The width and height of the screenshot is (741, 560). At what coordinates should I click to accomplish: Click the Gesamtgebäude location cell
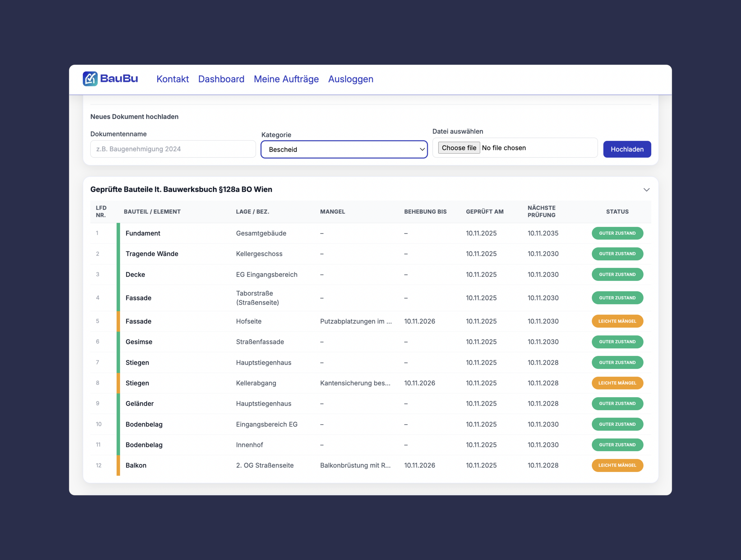click(x=261, y=233)
